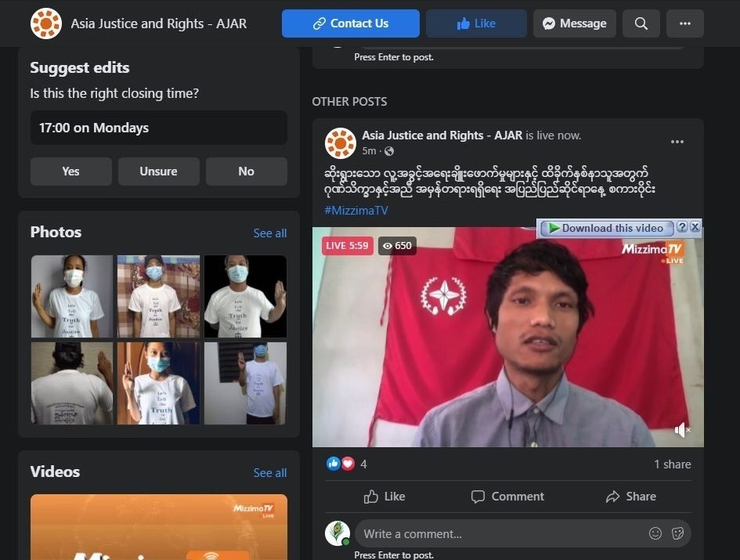Click the AJAR page logo in header
Image resolution: width=740 pixels, height=560 pixels.
click(45, 23)
